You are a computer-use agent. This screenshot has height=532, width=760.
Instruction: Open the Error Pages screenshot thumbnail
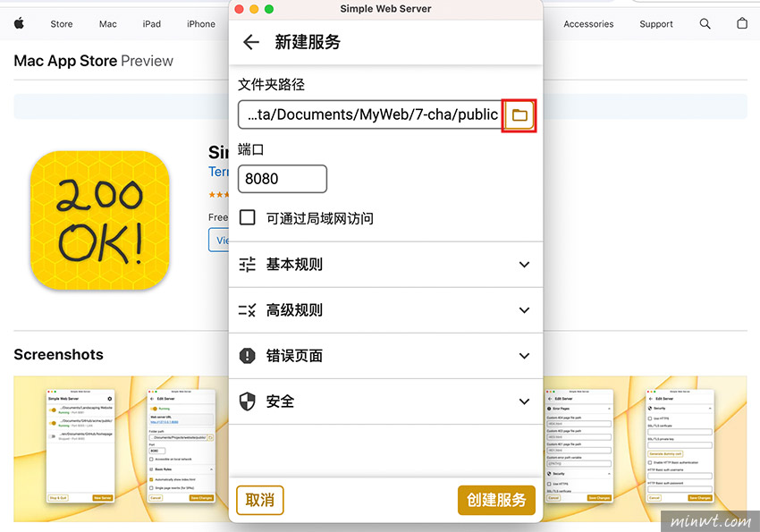pyautogui.click(x=578, y=446)
